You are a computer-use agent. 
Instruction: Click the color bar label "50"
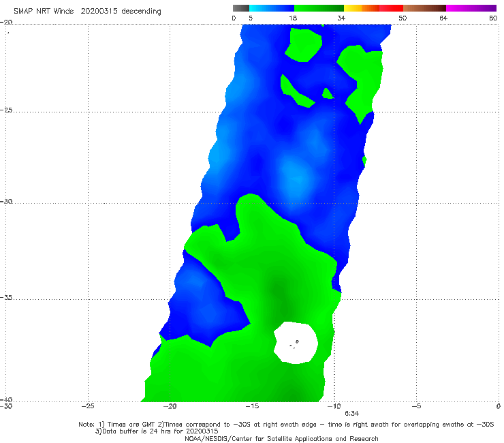click(x=403, y=18)
